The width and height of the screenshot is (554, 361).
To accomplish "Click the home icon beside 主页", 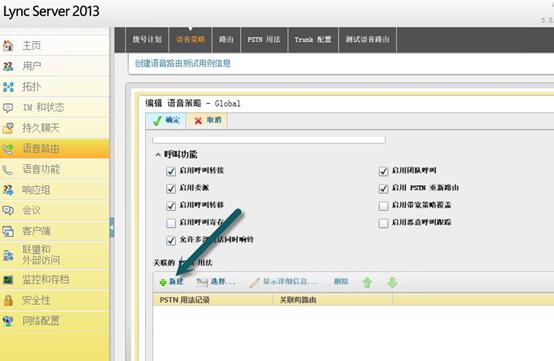I will [8, 46].
